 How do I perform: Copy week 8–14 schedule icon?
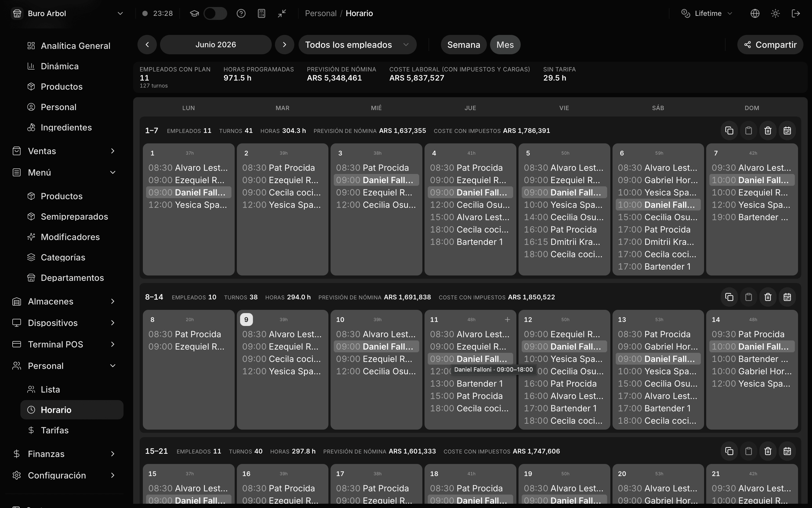[x=729, y=297]
